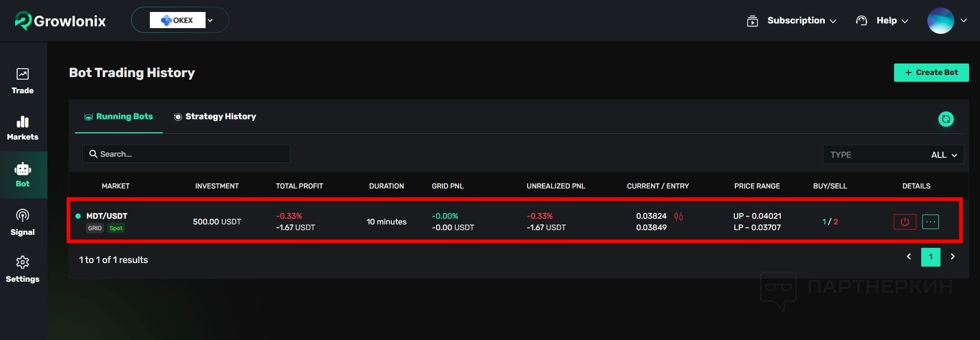Click candlestick chart icon beside current price

coord(679,216)
